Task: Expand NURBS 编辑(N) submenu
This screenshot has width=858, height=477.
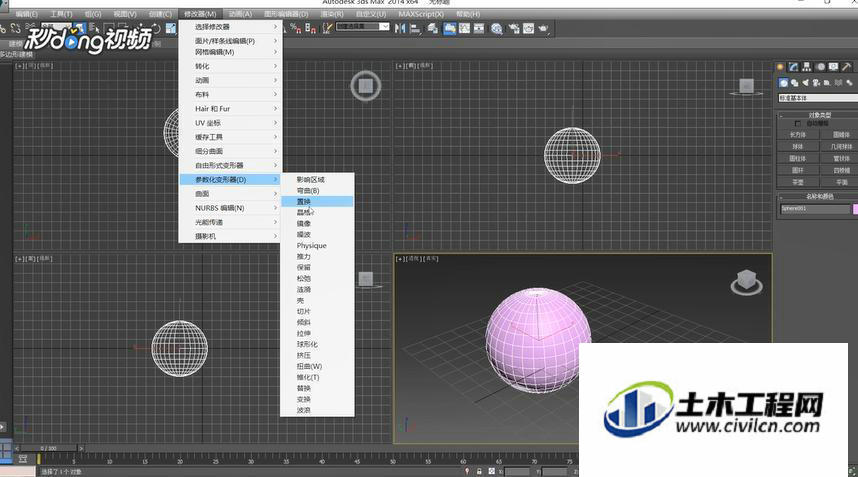Action: tap(230, 208)
